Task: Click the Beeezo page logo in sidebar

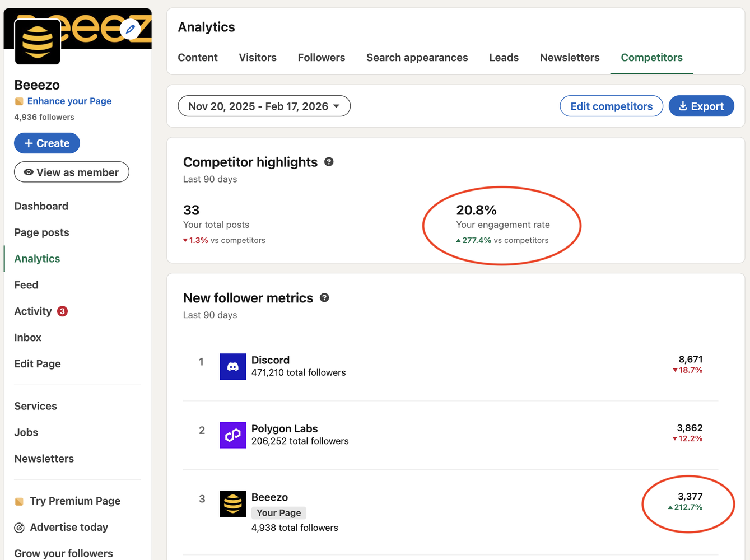Action: (x=38, y=42)
